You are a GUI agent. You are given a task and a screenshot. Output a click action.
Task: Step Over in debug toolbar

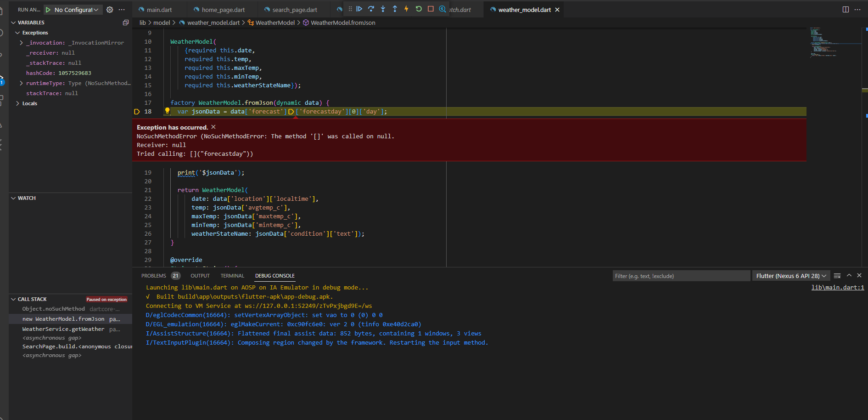pos(371,9)
